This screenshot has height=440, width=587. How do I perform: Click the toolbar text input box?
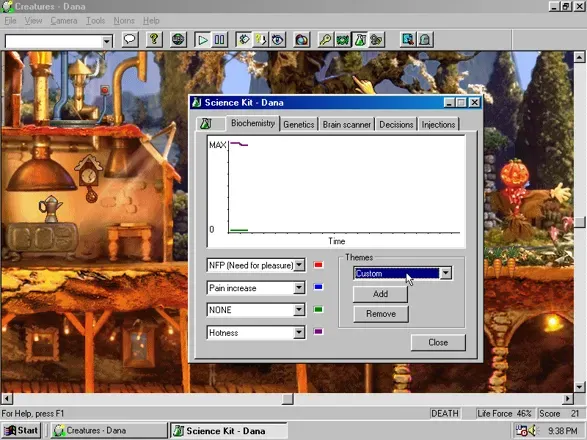pyautogui.click(x=53, y=41)
